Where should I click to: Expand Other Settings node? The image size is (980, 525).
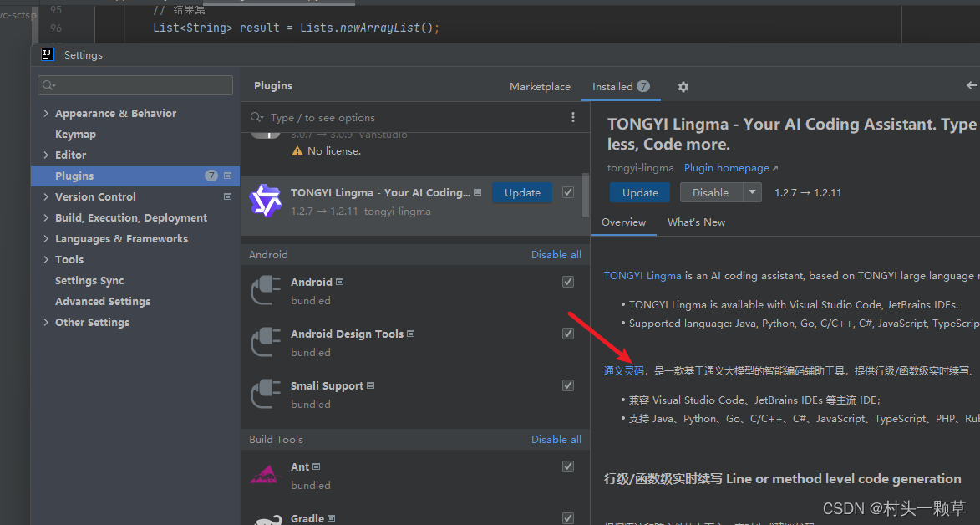46,322
